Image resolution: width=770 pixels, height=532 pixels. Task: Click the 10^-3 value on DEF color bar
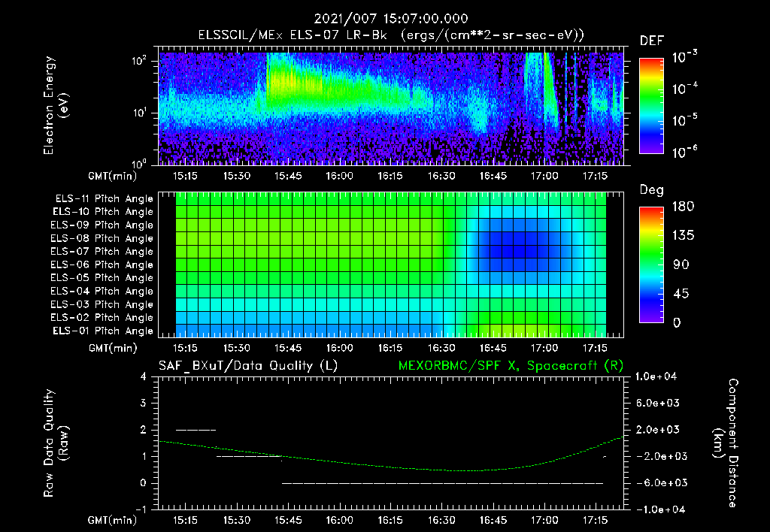[x=684, y=57]
